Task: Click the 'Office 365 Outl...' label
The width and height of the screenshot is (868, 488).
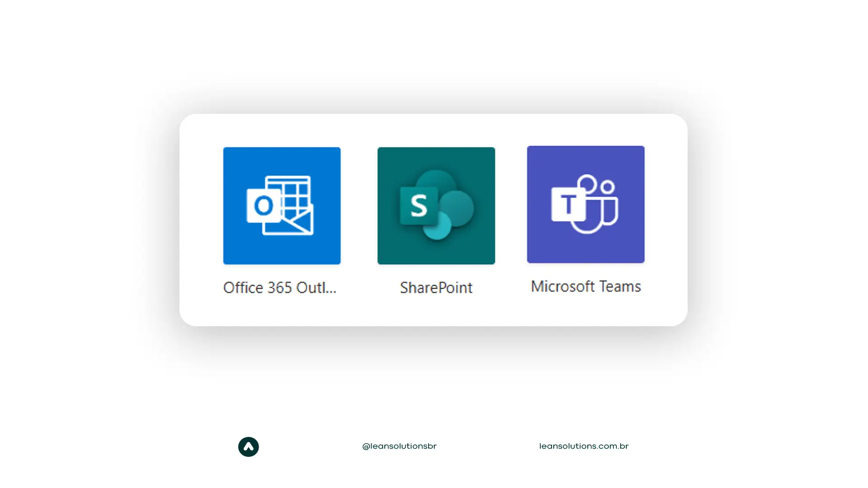Action: pyautogui.click(x=280, y=288)
